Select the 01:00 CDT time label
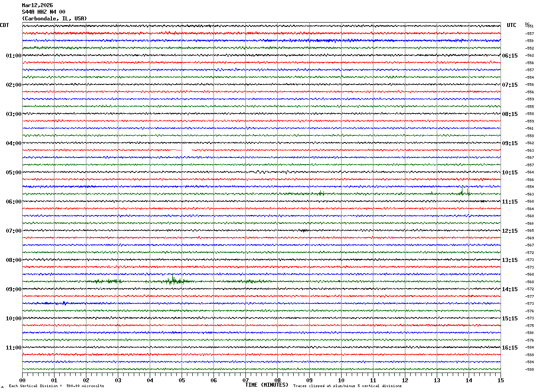 (x=13, y=56)
